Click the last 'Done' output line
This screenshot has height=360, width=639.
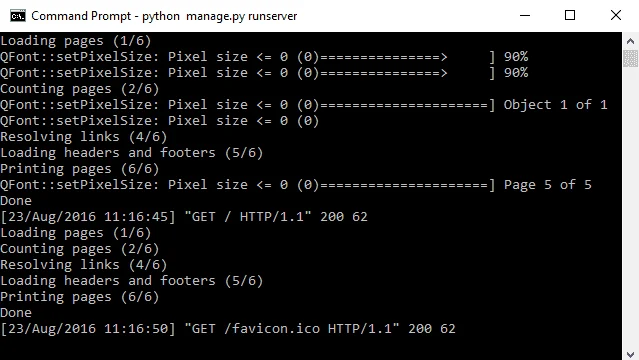(x=16, y=313)
